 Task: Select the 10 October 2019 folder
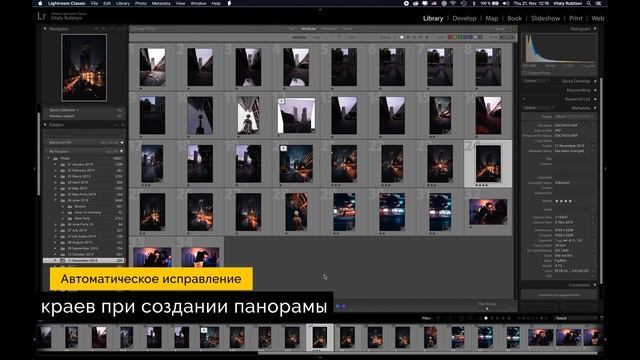(81, 254)
